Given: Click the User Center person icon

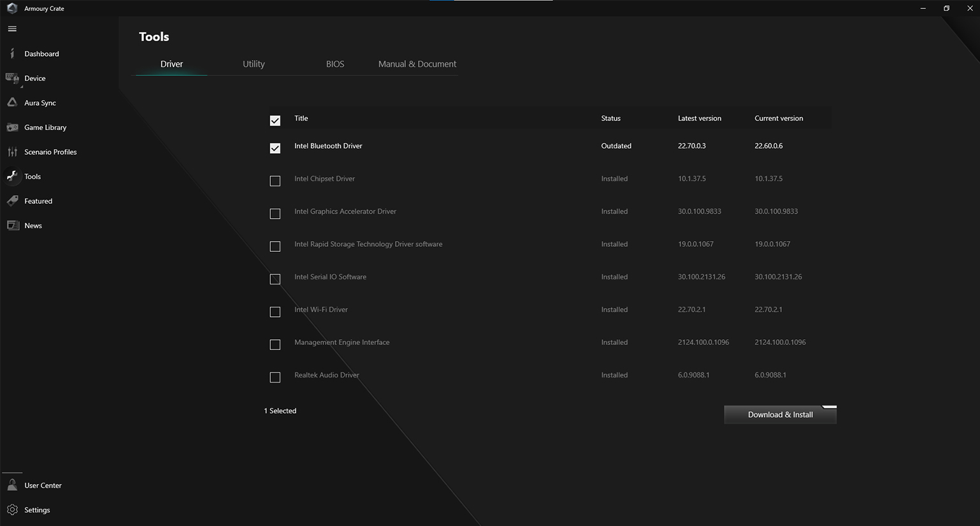Looking at the screenshot, I should [x=12, y=485].
